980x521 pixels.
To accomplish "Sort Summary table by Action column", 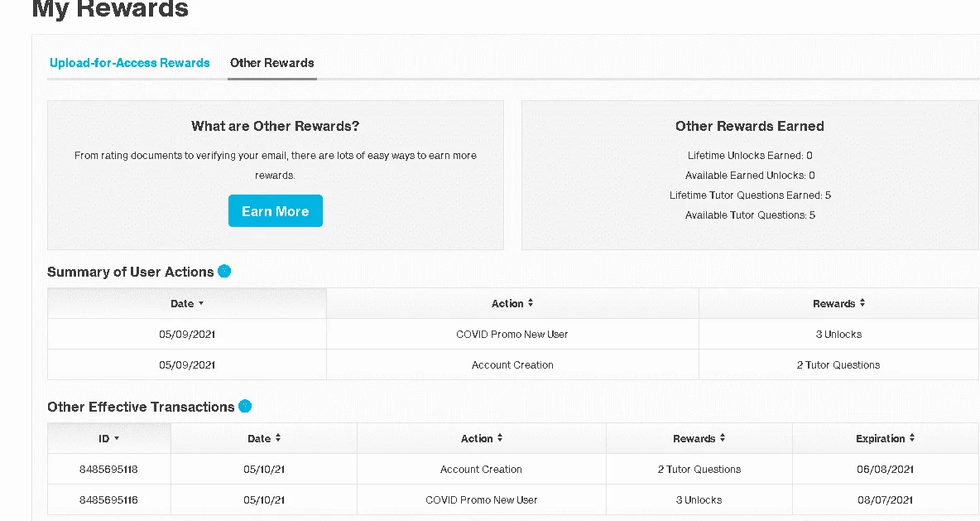I will click(512, 303).
